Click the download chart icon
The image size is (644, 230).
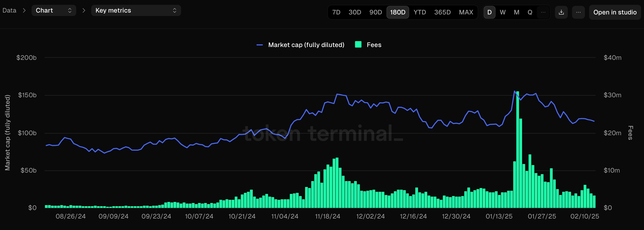tap(561, 12)
